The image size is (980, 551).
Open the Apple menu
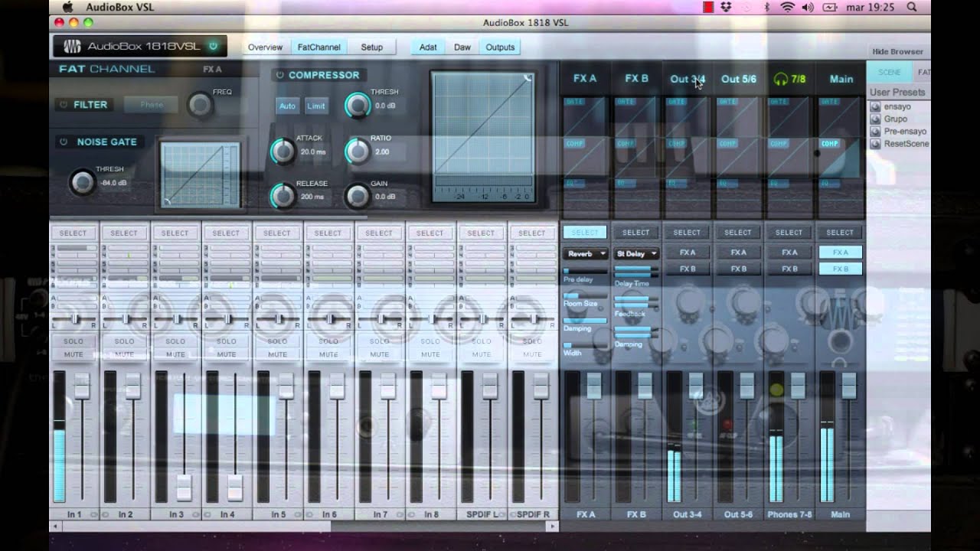(67, 7)
